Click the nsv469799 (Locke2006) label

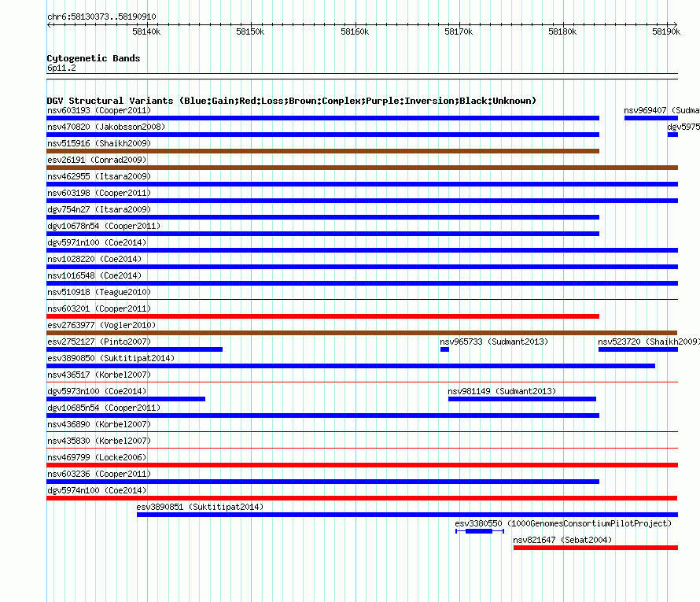(x=97, y=457)
